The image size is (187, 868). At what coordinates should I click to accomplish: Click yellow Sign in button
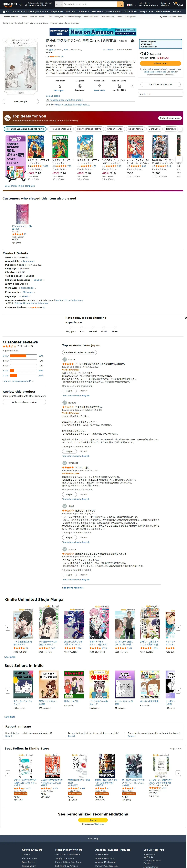coord(93,820)
